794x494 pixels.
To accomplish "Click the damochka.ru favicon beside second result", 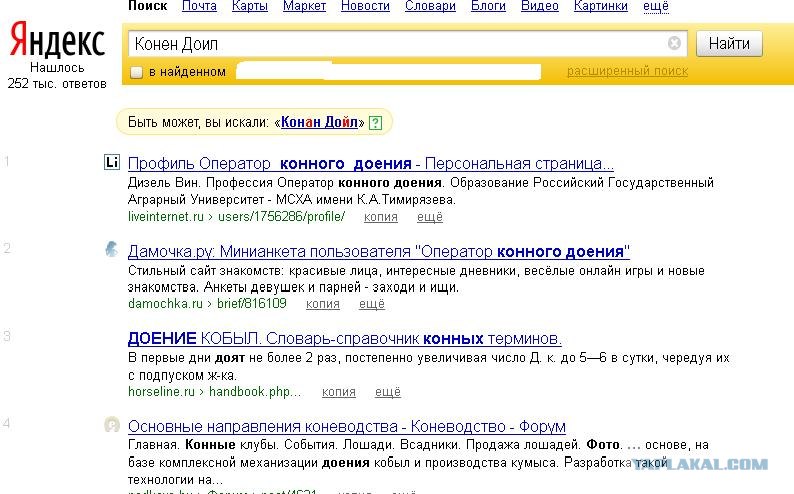I will (x=111, y=249).
